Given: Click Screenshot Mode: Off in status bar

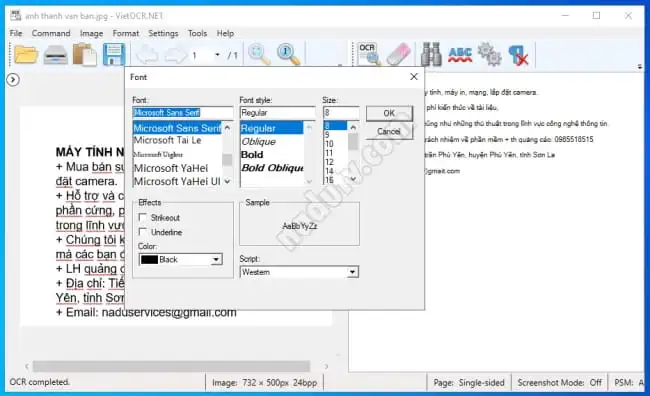Looking at the screenshot, I should [x=559, y=382].
